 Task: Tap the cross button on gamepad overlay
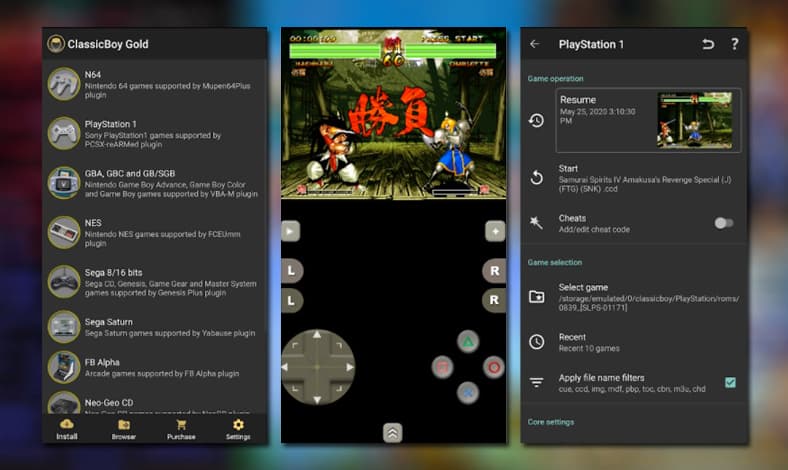point(468,393)
